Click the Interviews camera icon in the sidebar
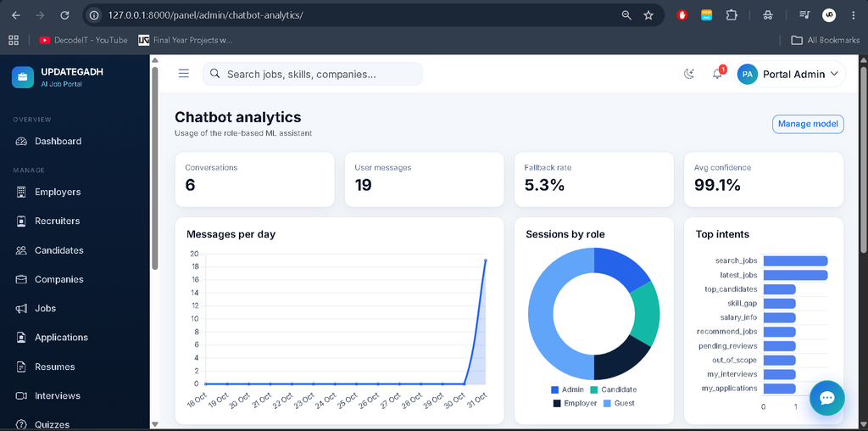868x431 pixels. (x=21, y=395)
